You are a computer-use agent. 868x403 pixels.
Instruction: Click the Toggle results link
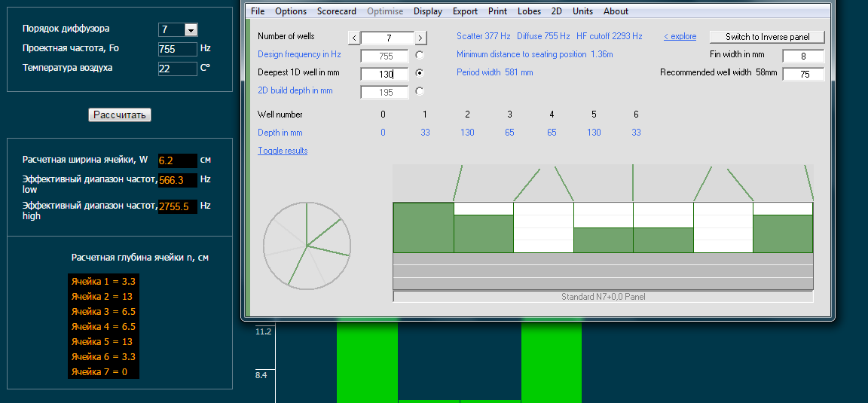[283, 151]
